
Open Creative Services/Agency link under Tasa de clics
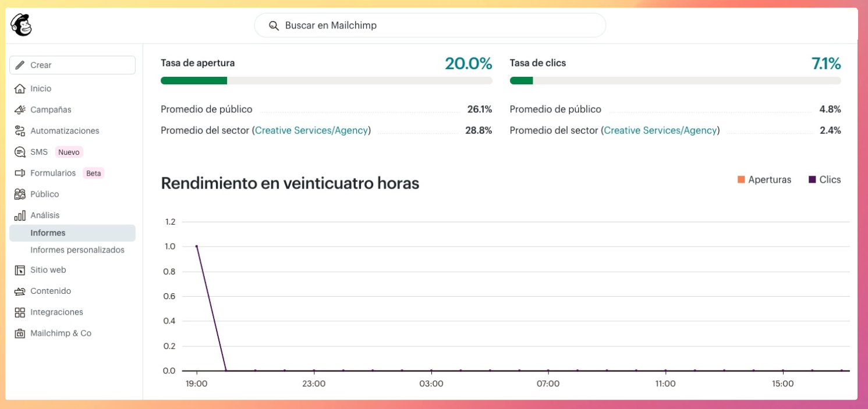click(x=660, y=130)
